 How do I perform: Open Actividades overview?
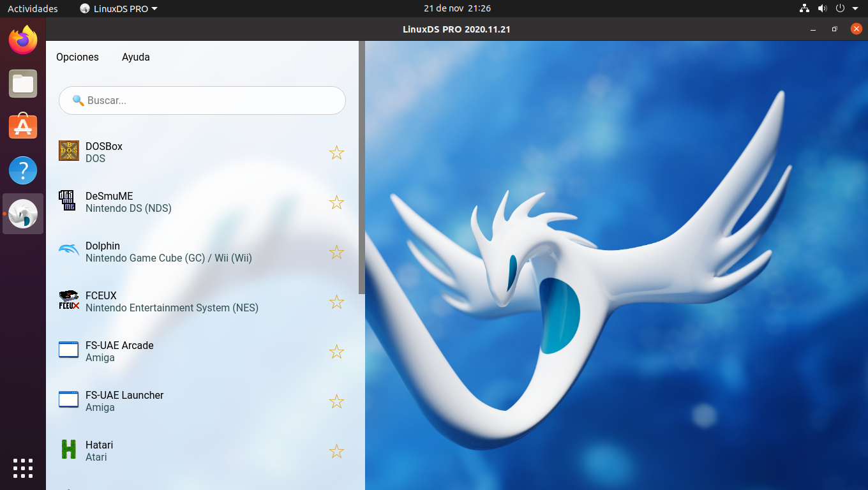(33, 8)
